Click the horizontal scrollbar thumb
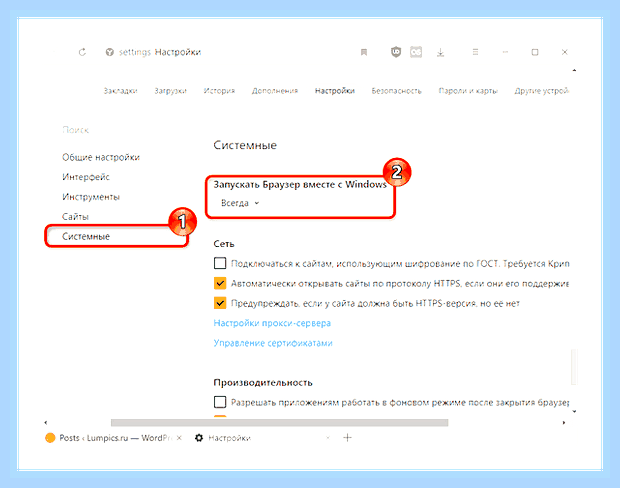The height and width of the screenshot is (488, 620). [280, 423]
